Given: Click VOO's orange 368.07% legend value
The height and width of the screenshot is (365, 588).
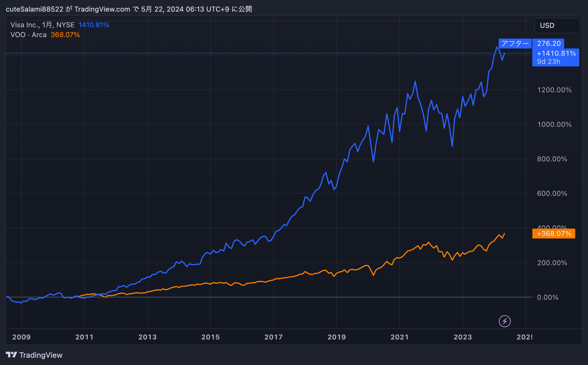Looking at the screenshot, I should pyautogui.click(x=65, y=35).
